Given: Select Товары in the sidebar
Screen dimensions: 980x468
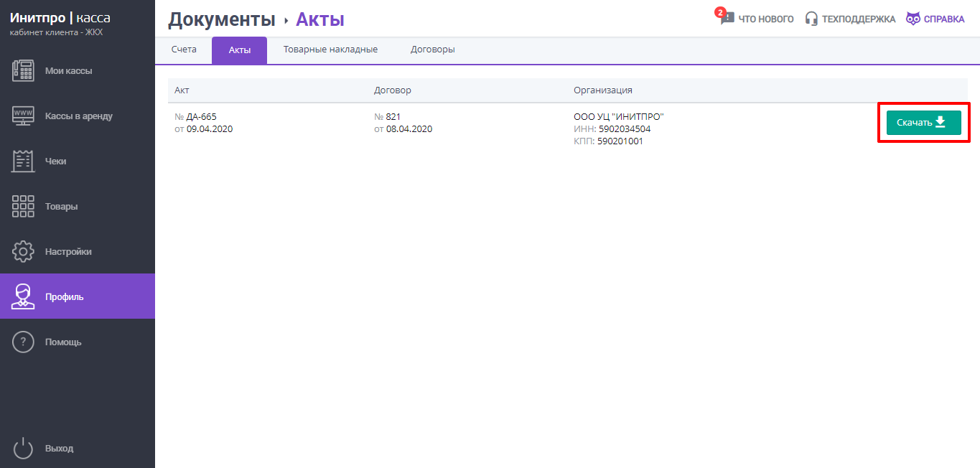Looking at the screenshot, I should click(x=78, y=206).
